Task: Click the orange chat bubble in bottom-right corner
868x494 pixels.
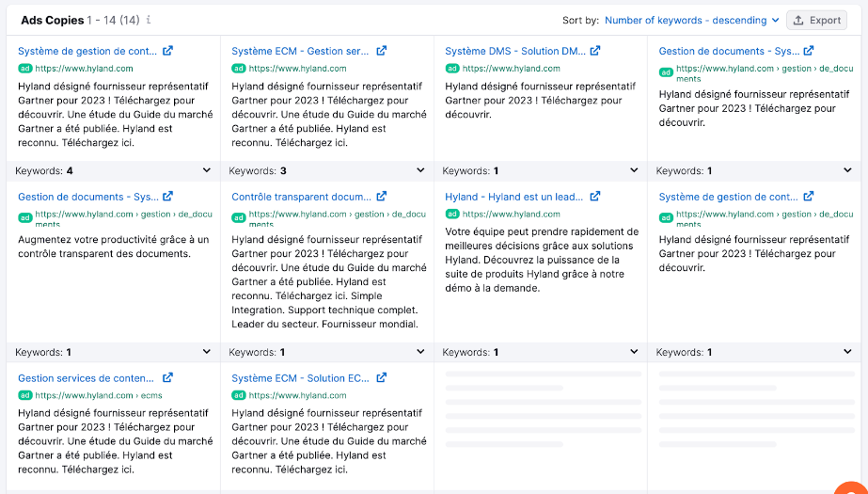Action: point(852,487)
